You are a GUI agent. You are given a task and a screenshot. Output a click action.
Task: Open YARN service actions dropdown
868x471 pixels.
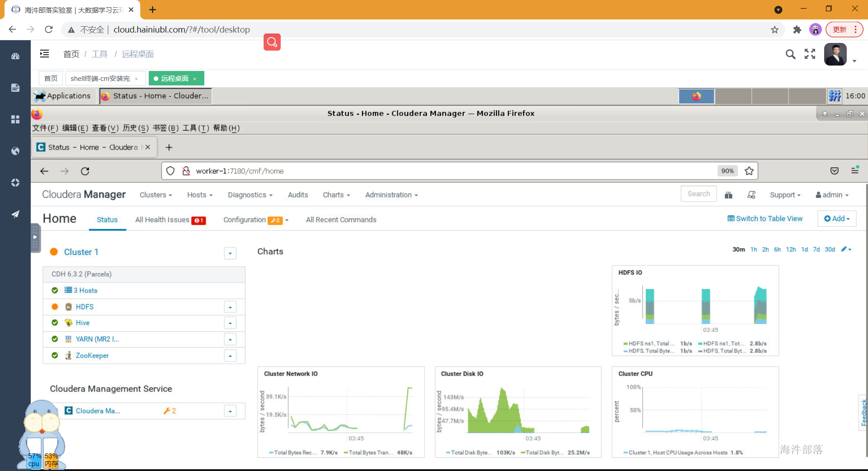230,339
